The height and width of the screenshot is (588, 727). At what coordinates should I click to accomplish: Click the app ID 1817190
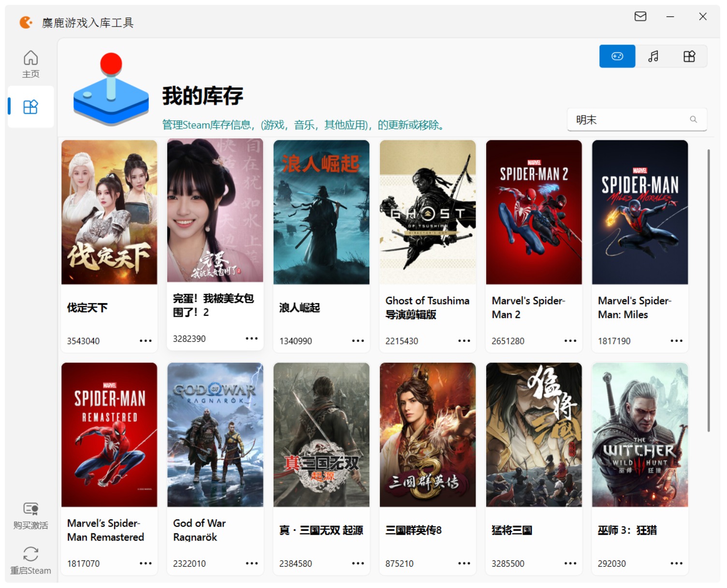click(614, 341)
